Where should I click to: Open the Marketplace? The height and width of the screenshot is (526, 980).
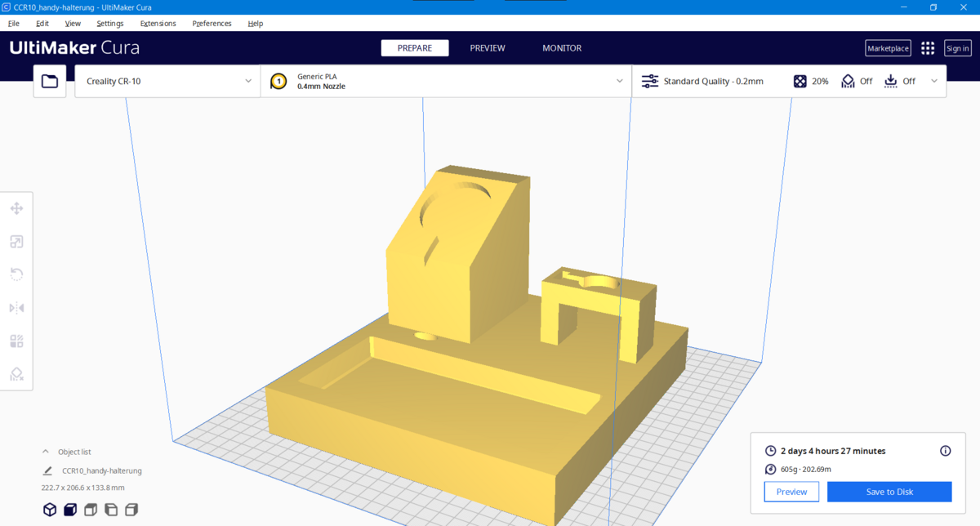888,48
